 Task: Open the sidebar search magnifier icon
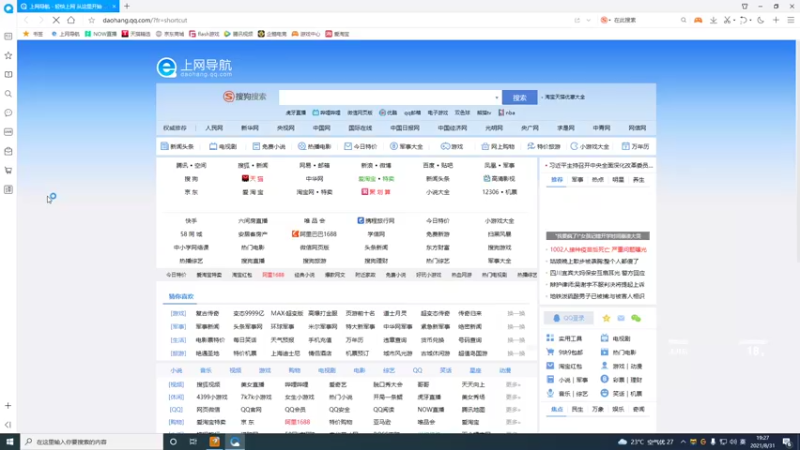[8, 93]
